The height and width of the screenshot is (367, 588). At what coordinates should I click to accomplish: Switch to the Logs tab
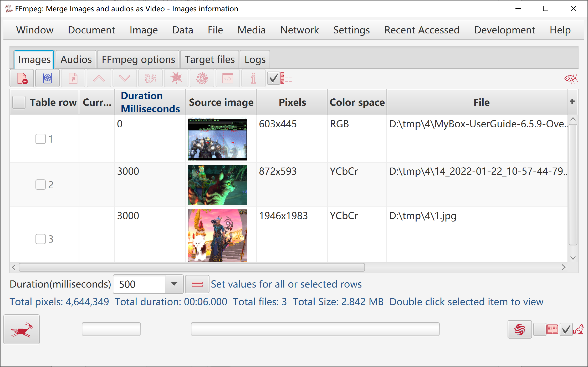(255, 59)
